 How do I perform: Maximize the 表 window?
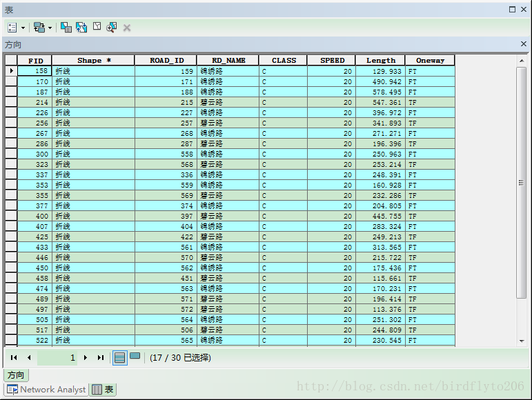pos(512,10)
